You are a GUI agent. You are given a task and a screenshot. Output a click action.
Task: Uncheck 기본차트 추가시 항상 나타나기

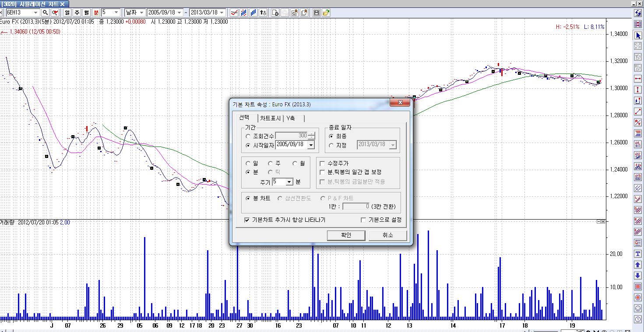coord(247,220)
